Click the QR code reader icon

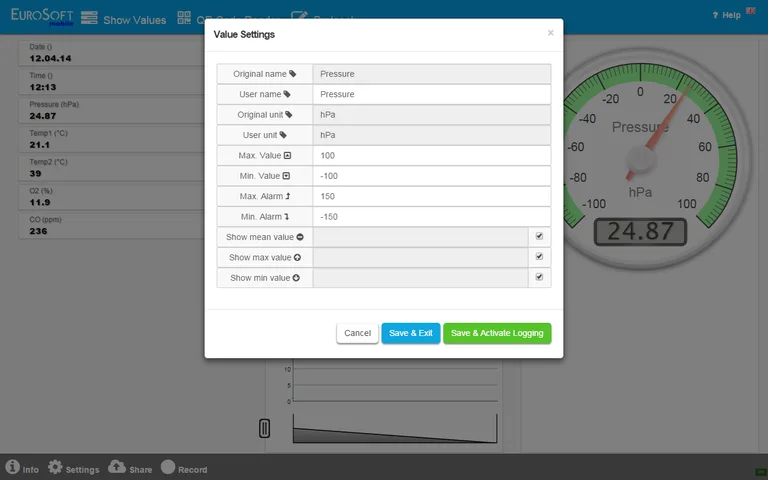coord(184,18)
